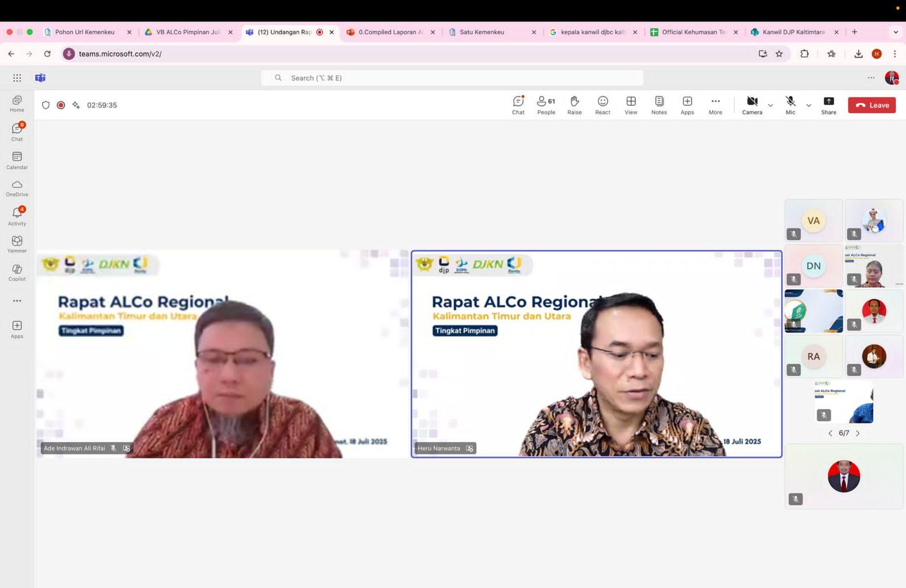Open Calendar in the left sidebar
The width and height of the screenshot is (906, 588).
click(x=17, y=160)
